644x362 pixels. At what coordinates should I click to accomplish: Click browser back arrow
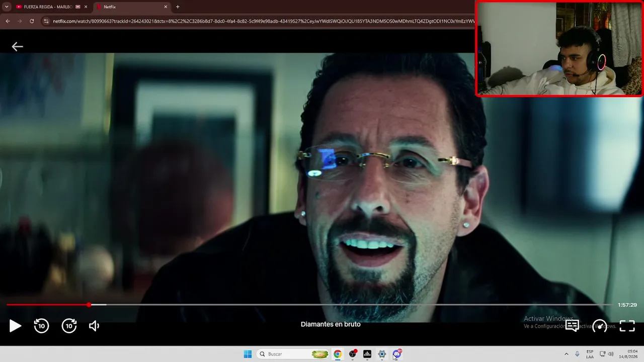click(8, 21)
